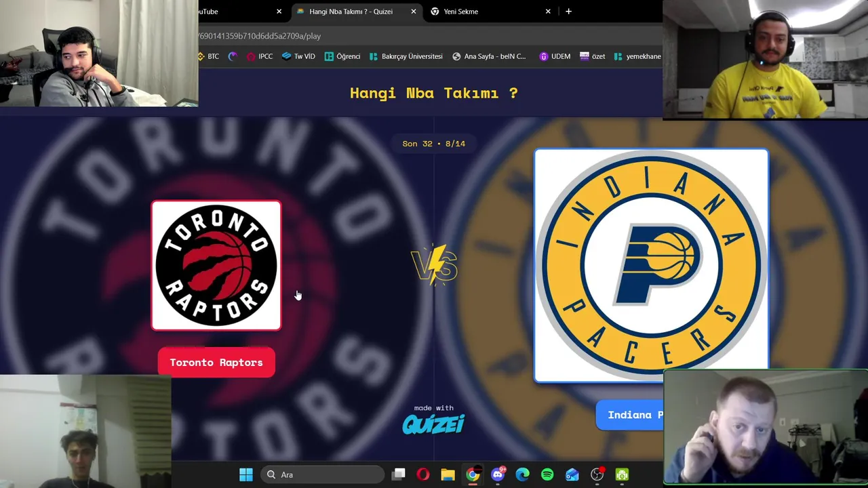Image resolution: width=868 pixels, height=488 pixels.
Task: Open the green Android app in the taskbar
Action: [622, 474]
